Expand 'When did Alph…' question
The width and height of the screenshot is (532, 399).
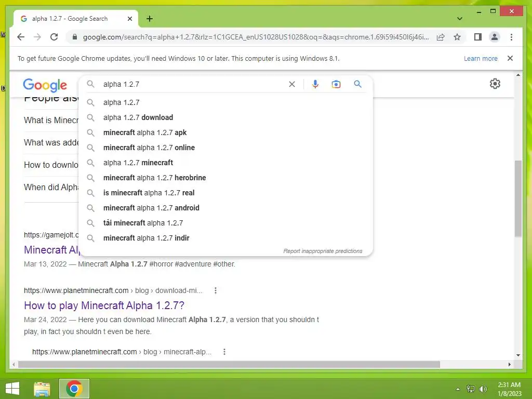coord(51,187)
